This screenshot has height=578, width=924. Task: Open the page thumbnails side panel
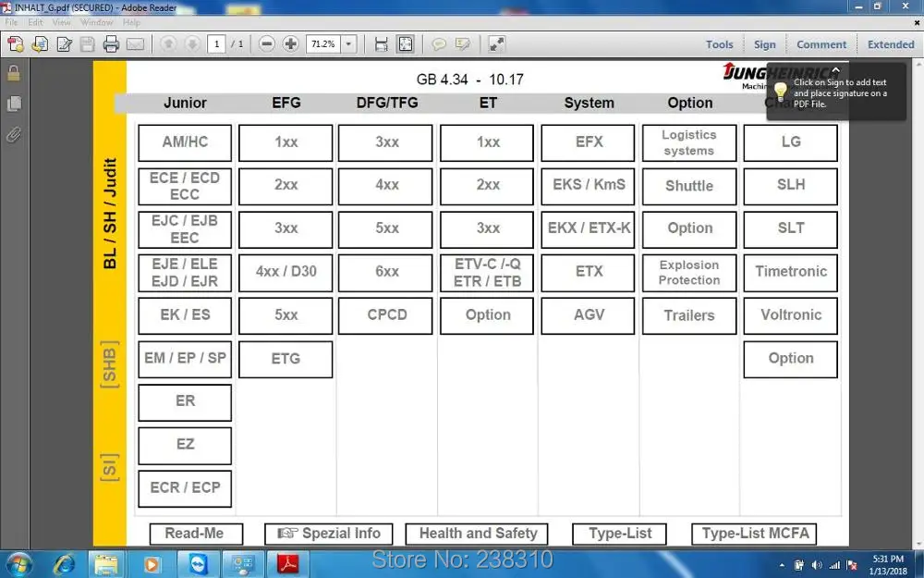[x=14, y=104]
